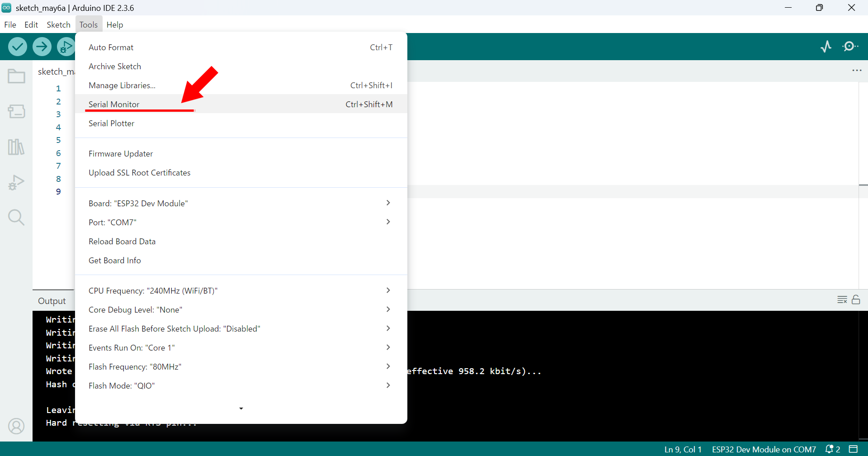Open the Edit menu

pyautogui.click(x=31, y=24)
